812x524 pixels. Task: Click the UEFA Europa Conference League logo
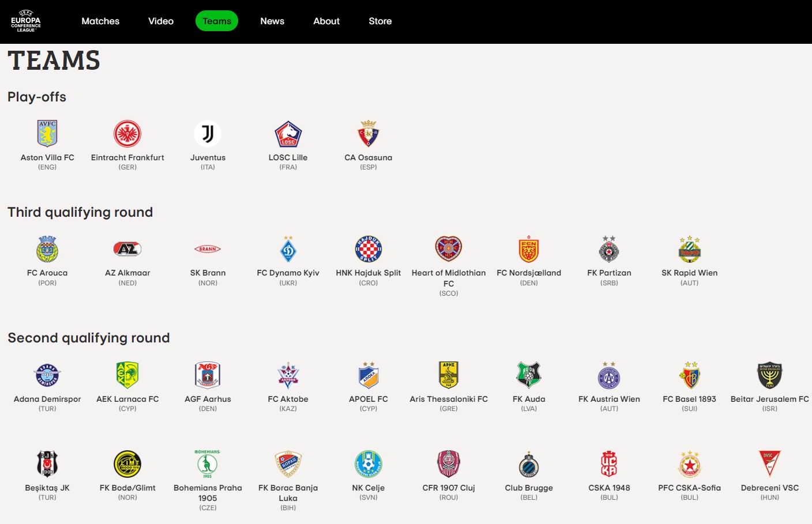click(26, 21)
